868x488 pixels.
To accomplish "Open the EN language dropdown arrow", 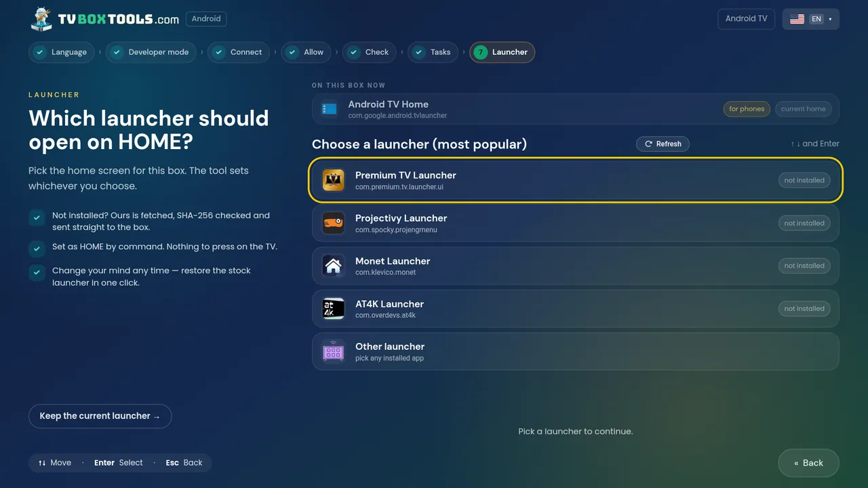I will coord(830,19).
